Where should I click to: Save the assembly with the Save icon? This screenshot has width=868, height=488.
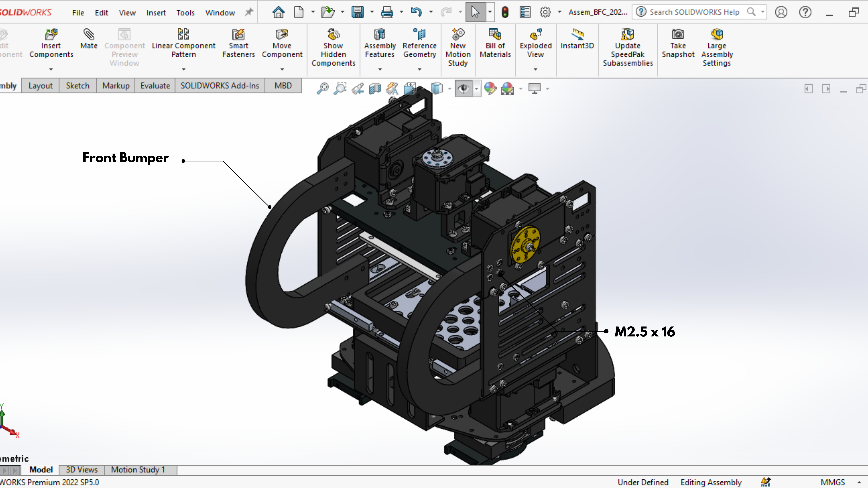[x=357, y=12]
